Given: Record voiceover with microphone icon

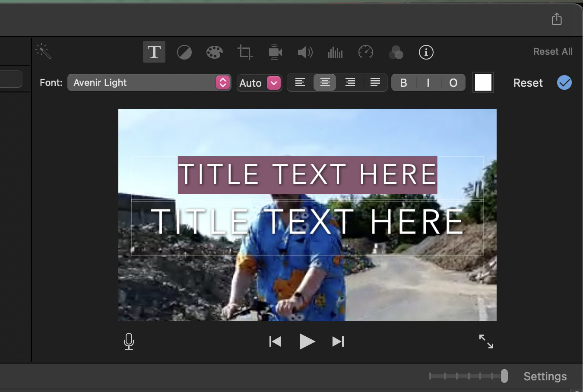Looking at the screenshot, I should (129, 341).
